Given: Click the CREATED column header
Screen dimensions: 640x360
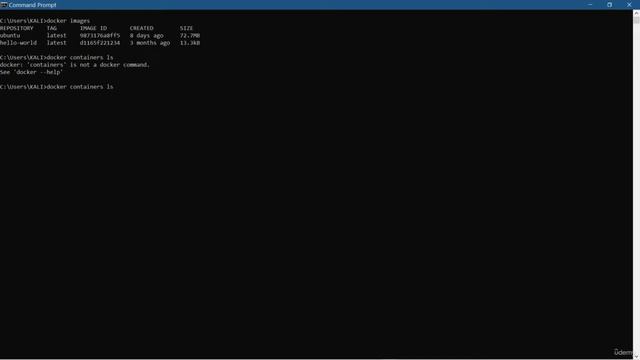Looking at the screenshot, I should coord(142,28).
